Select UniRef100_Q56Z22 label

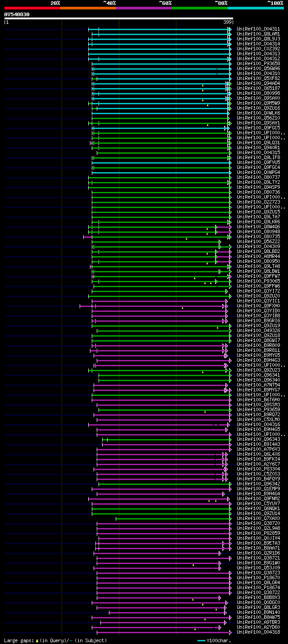pos(258,242)
